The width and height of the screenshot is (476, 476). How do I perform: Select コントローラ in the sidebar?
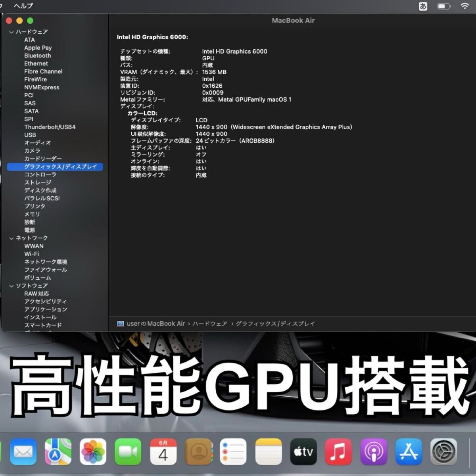(40, 175)
